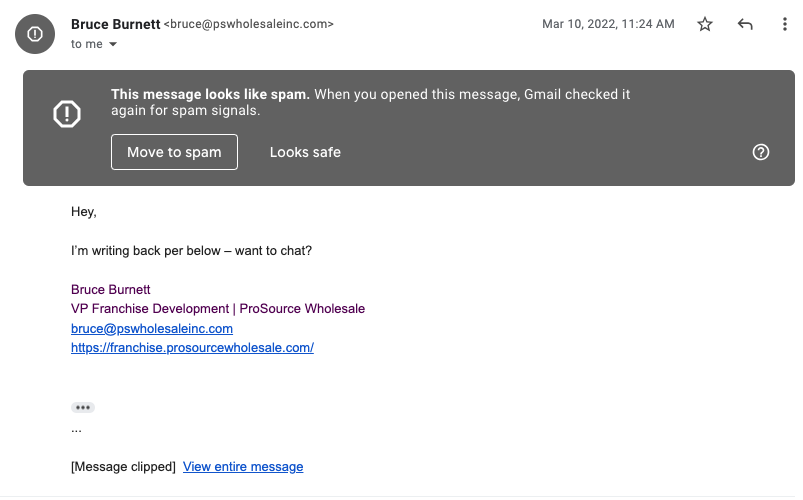The image size is (803, 500).
Task: Open the franchise.prosourcewholesale.com link
Action: [x=192, y=348]
